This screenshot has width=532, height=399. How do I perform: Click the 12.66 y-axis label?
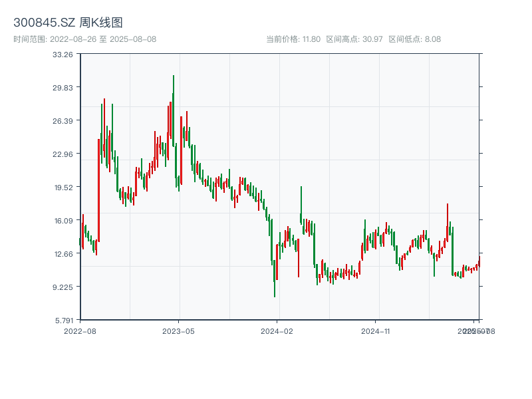(x=63, y=254)
